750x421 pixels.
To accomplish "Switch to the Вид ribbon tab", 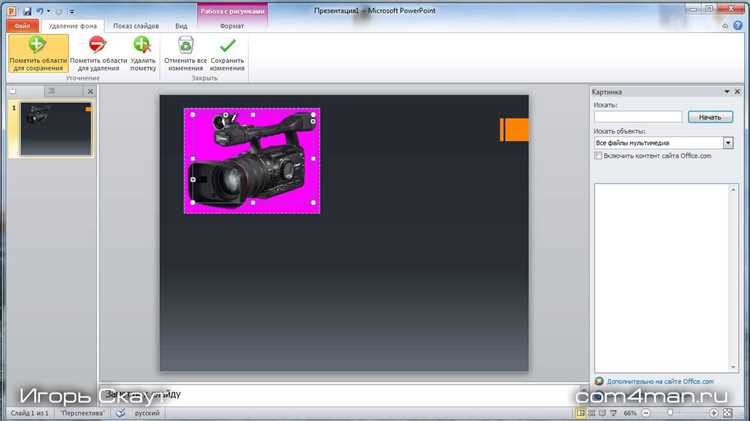I will click(x=181, y=26).
